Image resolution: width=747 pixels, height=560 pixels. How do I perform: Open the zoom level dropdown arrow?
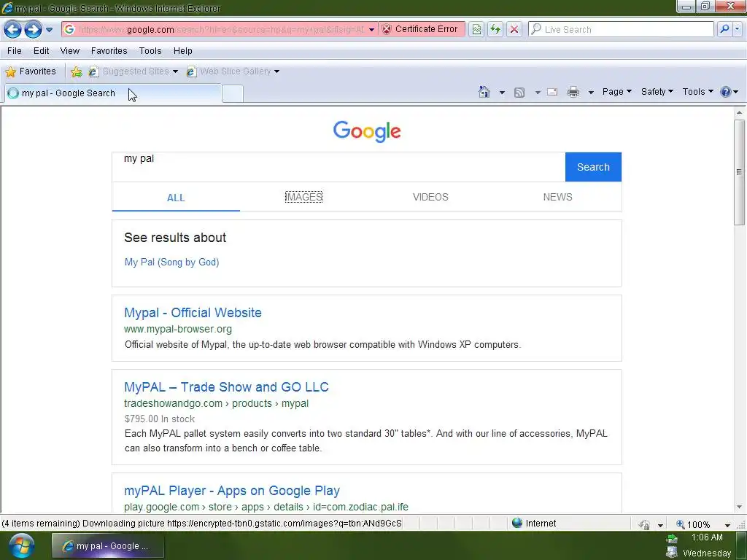(x=727, y=525)
